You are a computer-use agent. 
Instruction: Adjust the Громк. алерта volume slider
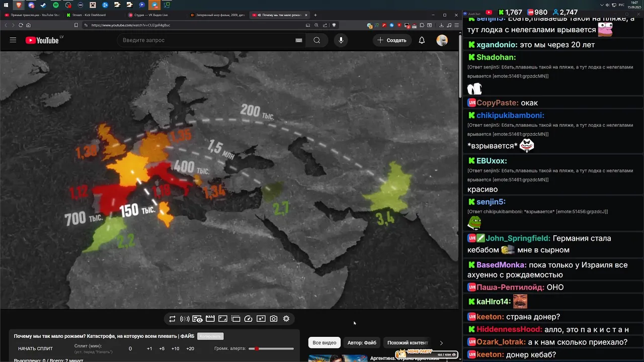coord(271,348)
